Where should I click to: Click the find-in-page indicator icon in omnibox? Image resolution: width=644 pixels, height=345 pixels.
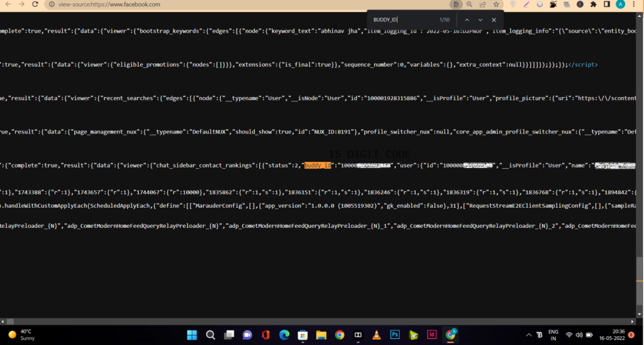(455, 4)
